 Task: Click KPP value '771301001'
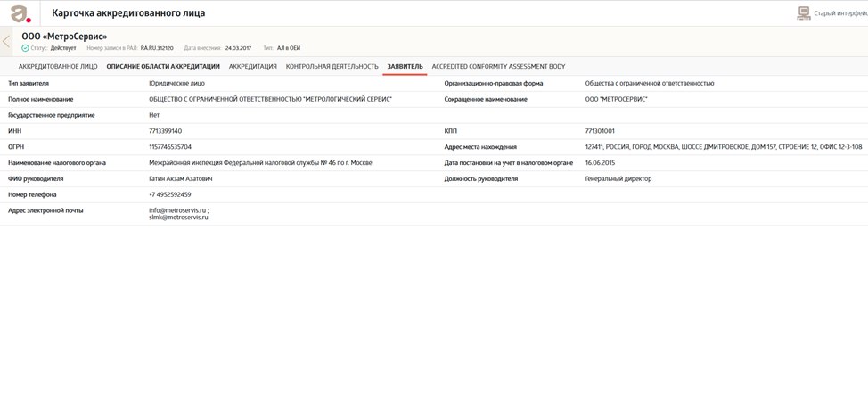(600, 131)
